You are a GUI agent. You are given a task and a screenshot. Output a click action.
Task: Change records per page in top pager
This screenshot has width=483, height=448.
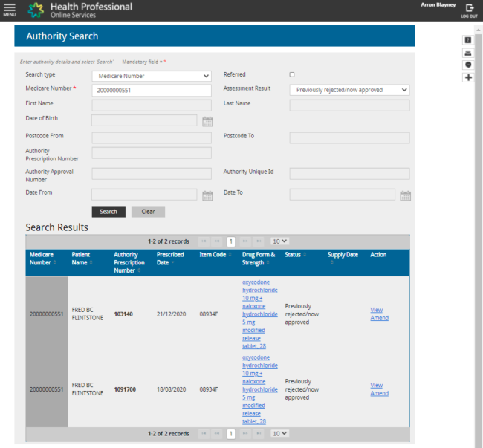click(279, 241)
